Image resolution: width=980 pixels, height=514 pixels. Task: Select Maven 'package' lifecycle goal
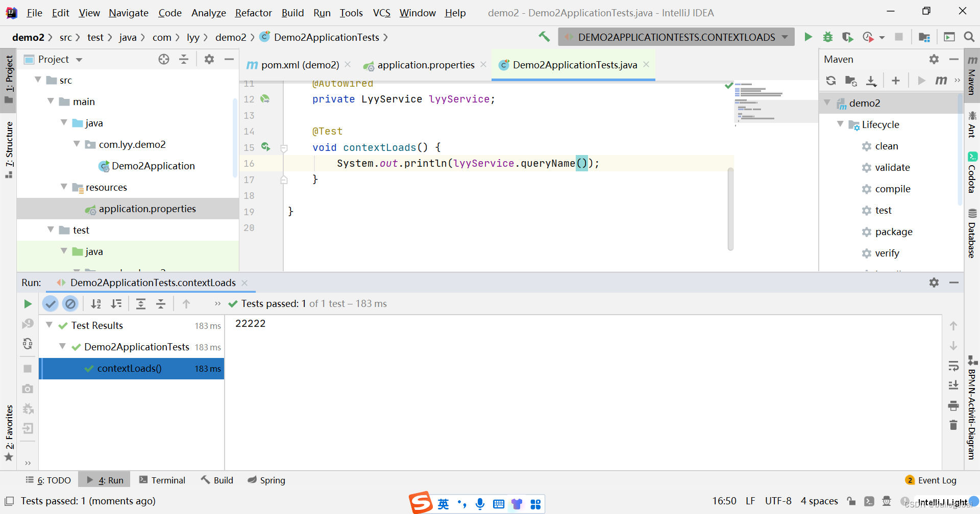click(893, 232)
